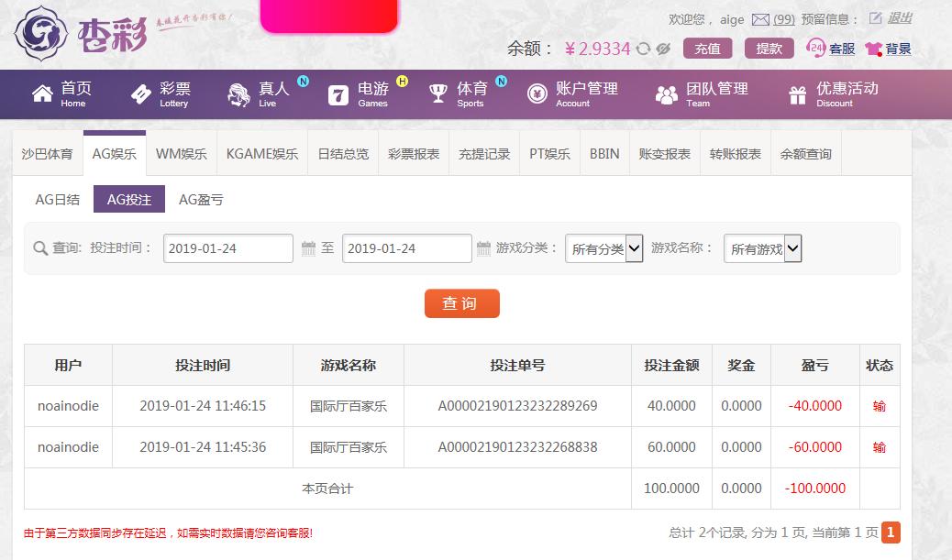Click the end date input field
This screenshot has height=560, width=952.
click(x=407, y=248)
